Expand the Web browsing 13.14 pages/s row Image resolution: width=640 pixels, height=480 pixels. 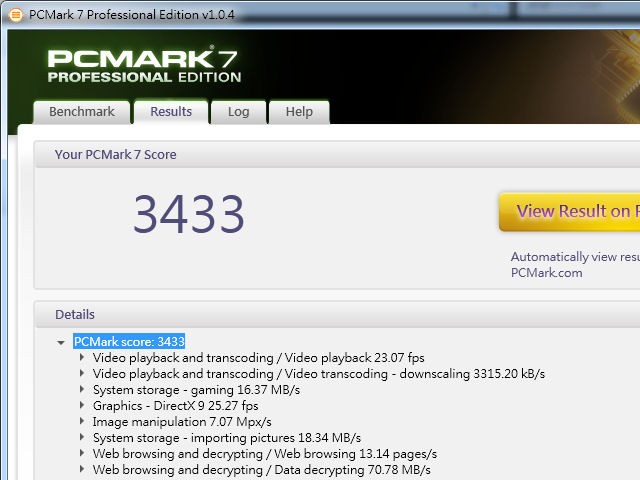click(x=82, y=453)
